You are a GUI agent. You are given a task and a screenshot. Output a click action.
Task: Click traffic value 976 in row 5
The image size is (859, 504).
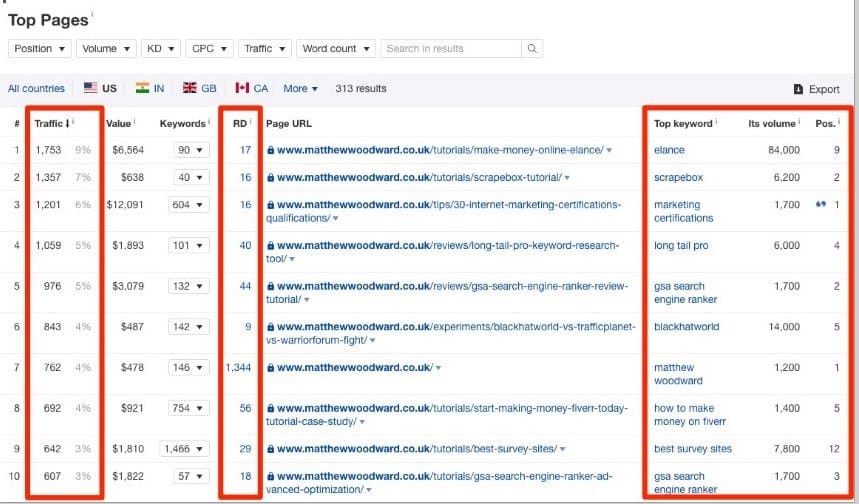52,286
